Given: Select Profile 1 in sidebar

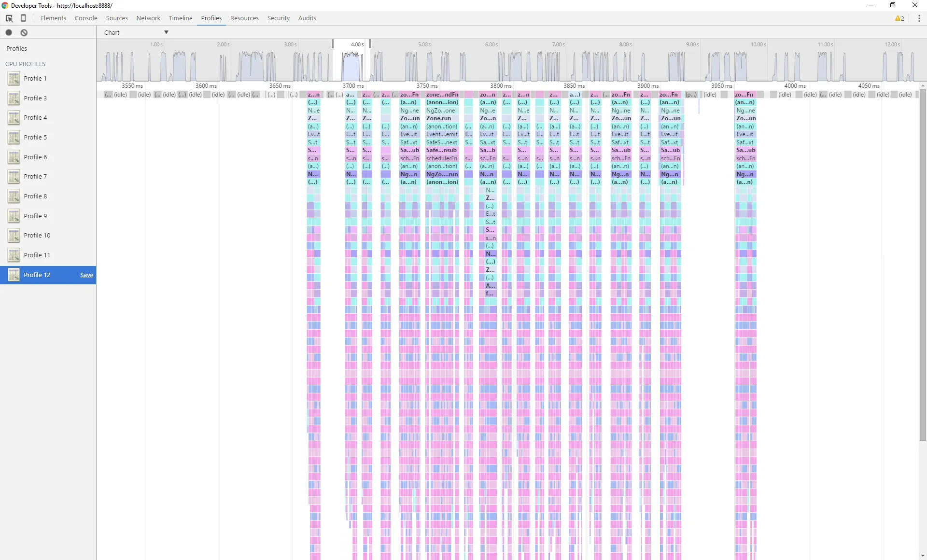Looking at the screenshot, I should (x=35, y=78).
